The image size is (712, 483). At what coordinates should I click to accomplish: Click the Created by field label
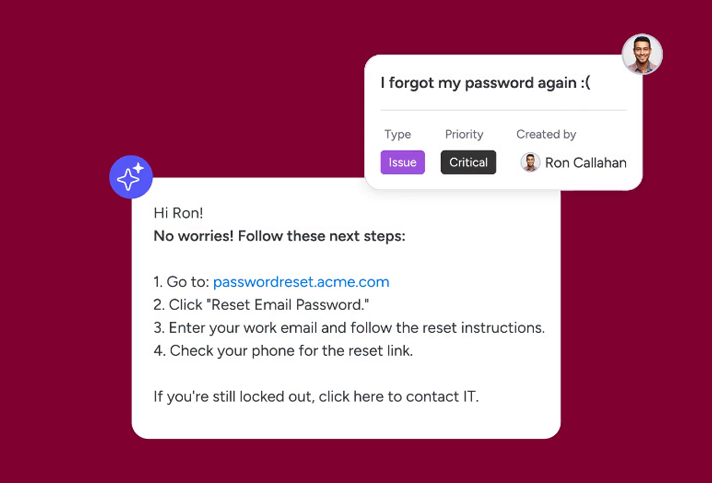546,134
